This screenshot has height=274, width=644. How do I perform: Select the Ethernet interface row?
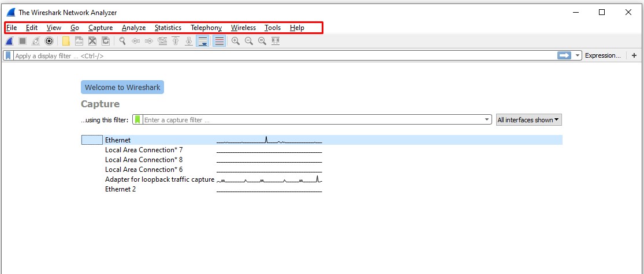point(322,140)
